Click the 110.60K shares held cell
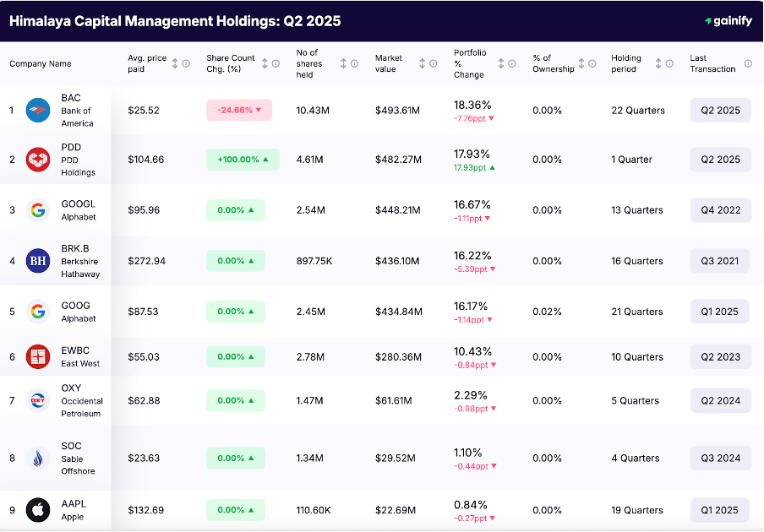Screen dimensions: 764x532 click(x=314, y=510)
